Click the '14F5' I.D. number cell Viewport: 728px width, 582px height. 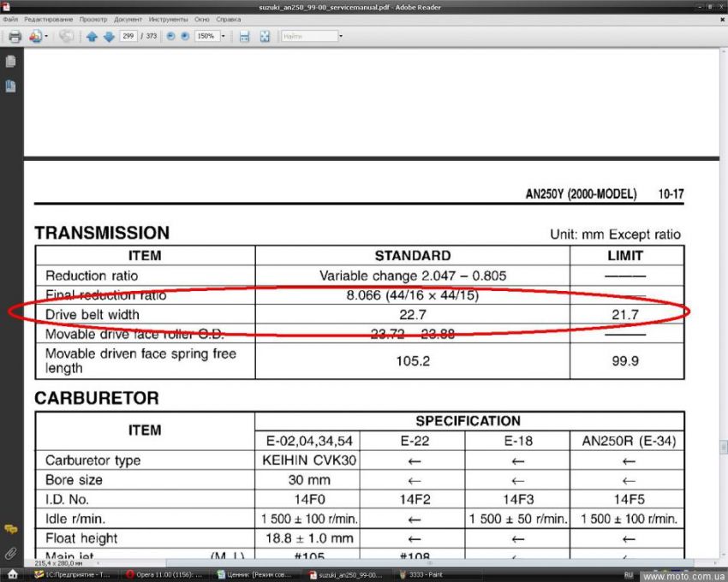point(629,499)
